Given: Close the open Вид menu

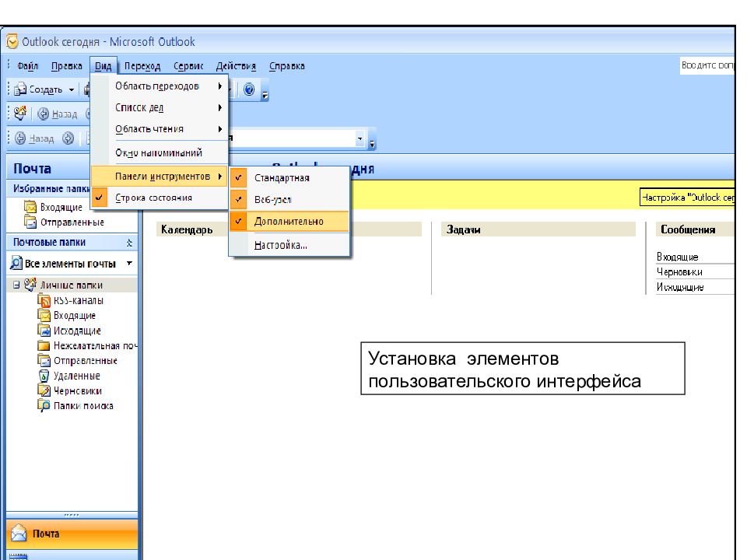Looking at the screenshot, I should tap(103, 65).
